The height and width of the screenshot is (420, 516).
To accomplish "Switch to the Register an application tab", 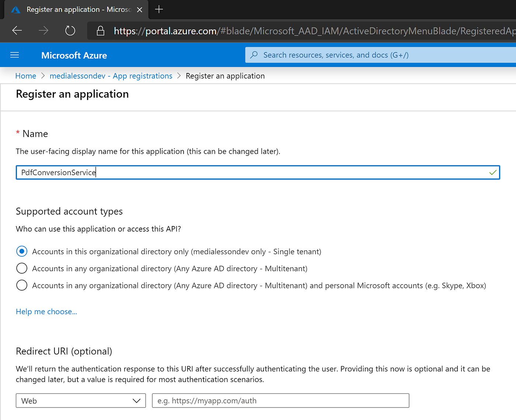I will tap(74, 9).
